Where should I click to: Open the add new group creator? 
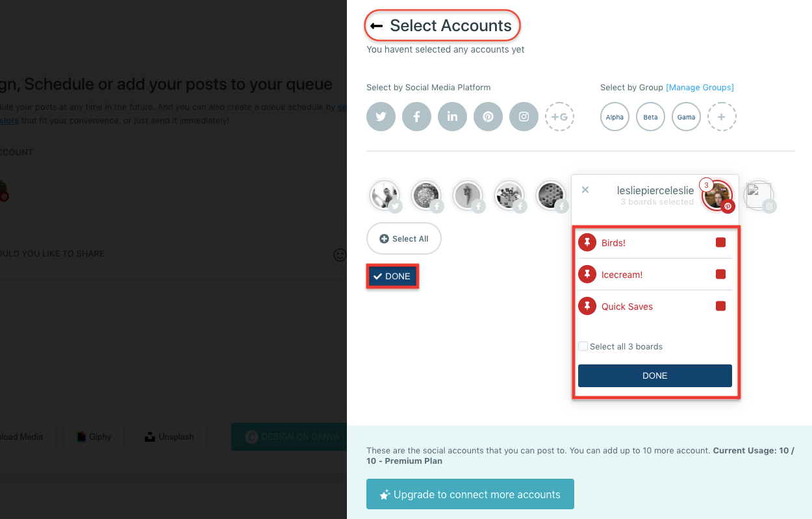coord(722,116)
